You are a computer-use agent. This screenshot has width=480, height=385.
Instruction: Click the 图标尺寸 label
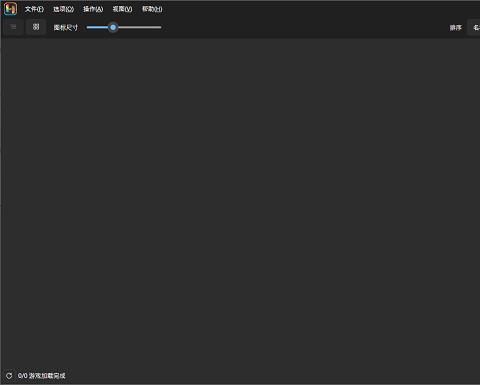pos(66,27)
